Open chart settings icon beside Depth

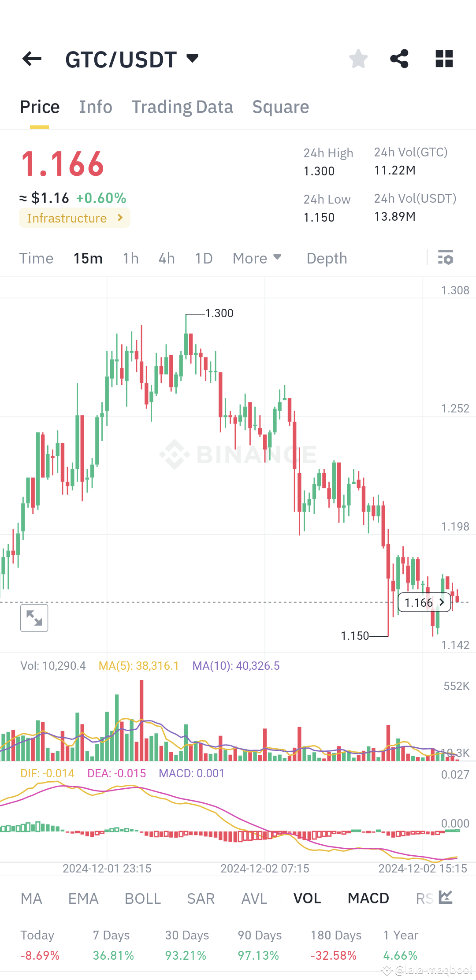[446, 258]
